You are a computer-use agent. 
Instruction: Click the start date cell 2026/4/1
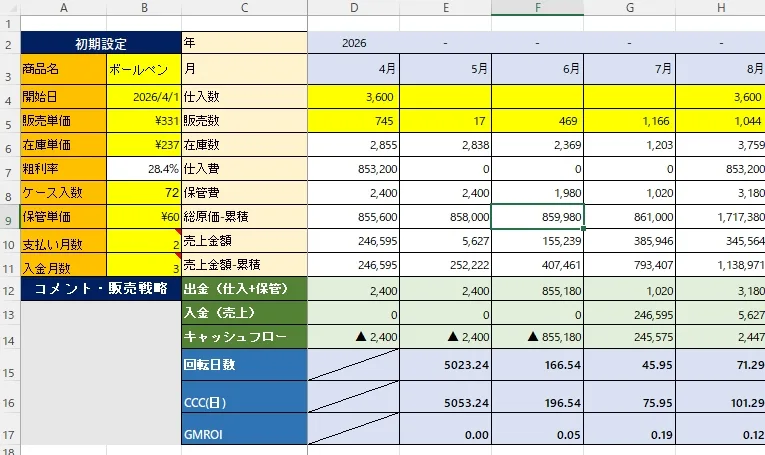(x=144, y=97)
